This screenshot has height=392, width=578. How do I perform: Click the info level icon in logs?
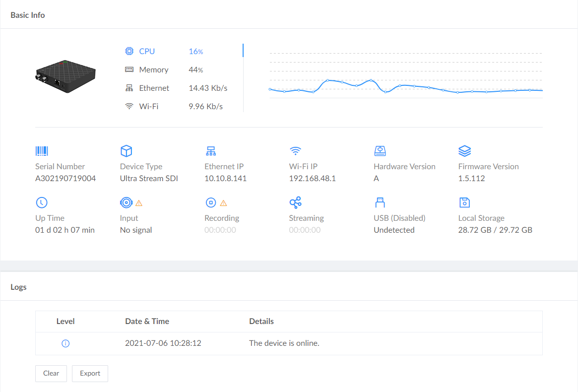(x=65, y=343)
